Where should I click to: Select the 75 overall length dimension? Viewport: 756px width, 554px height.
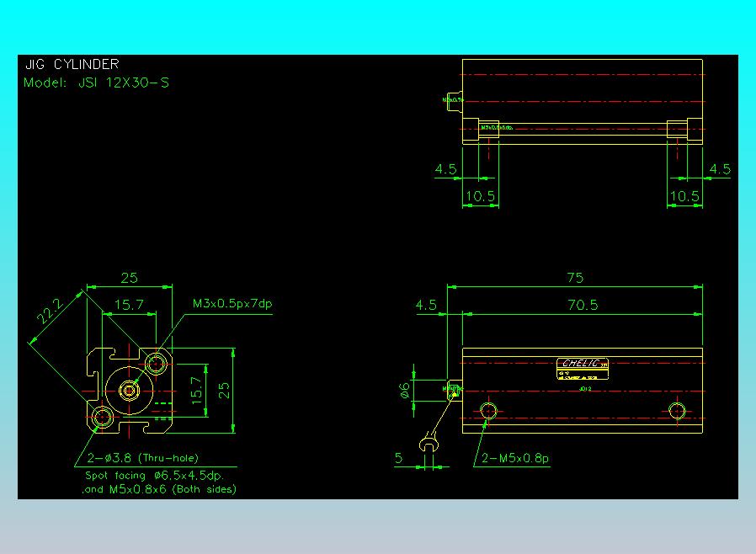[x=575, y=278]
